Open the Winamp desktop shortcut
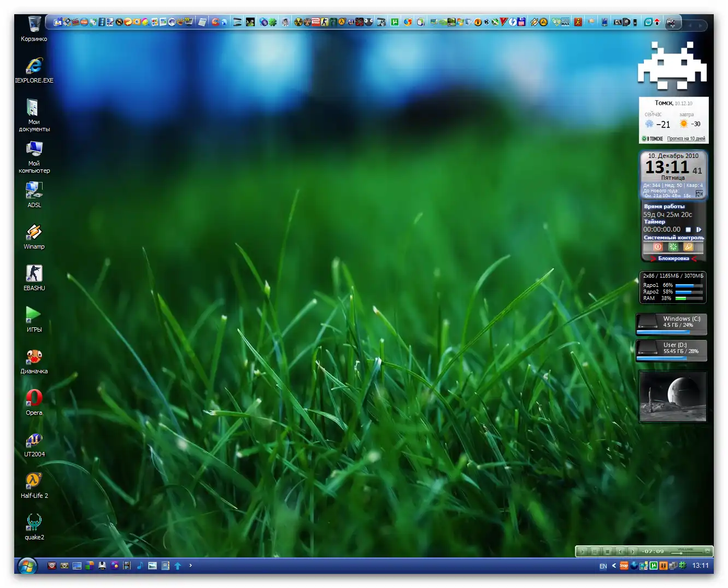Image resolution: width=728 pixels, height=588 pixels. coord(34,233)
